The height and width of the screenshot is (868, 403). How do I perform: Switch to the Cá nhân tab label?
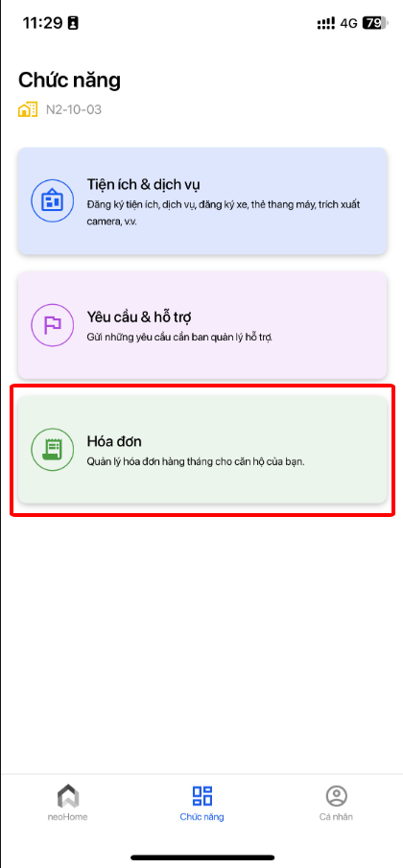pos(336,817)
